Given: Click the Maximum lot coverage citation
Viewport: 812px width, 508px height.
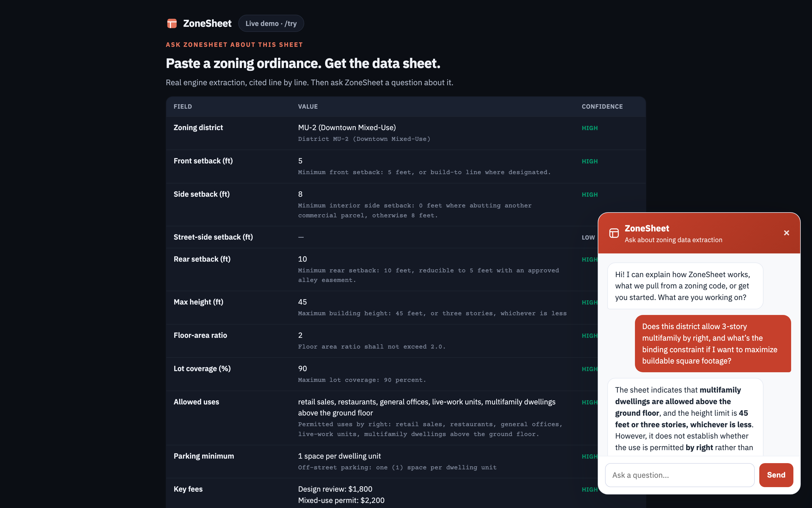Looking at the screenshot, I should pyautogui.click(x=362, y=380).
